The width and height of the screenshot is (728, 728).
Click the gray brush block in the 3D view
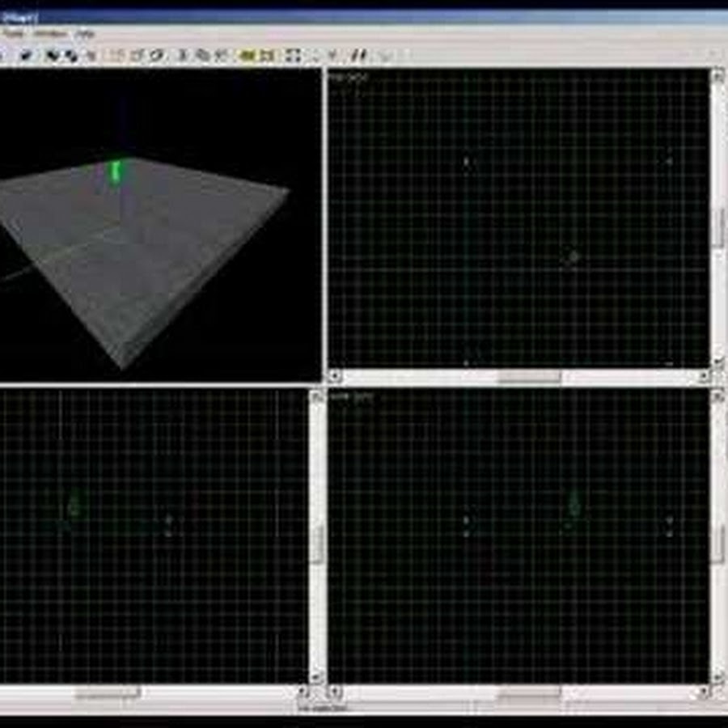click(x=162, y=259)
